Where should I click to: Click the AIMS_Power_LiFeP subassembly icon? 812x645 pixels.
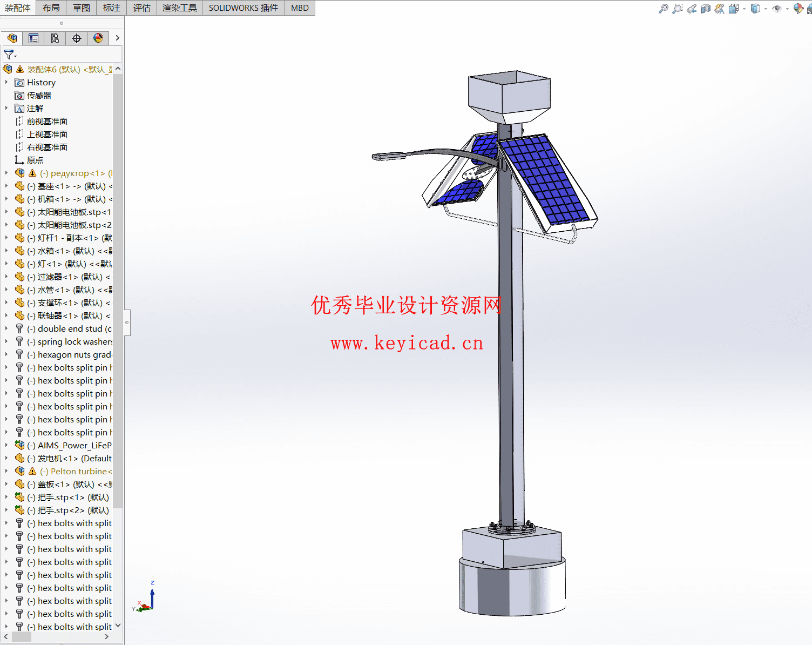(x=19, y=445)
